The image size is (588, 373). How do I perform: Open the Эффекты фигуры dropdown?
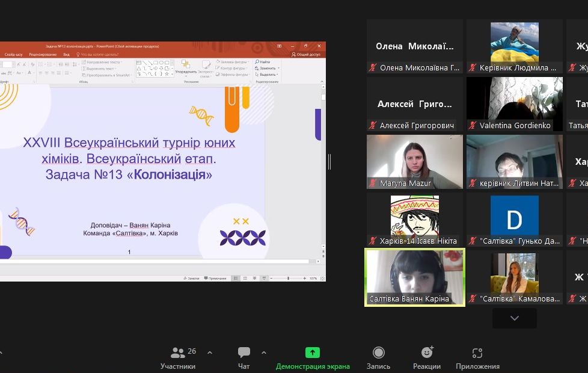coord(233,75)
